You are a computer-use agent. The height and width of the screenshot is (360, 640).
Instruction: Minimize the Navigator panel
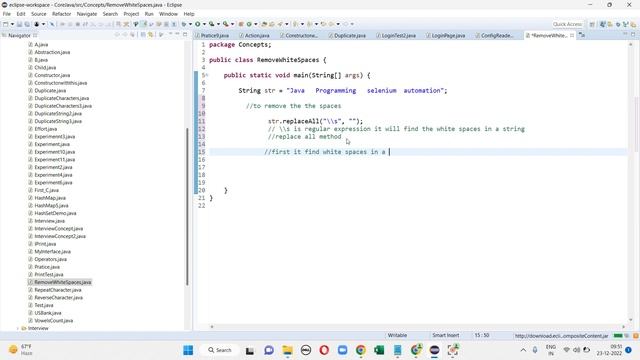pyautogui.click(x=177, y=35)
